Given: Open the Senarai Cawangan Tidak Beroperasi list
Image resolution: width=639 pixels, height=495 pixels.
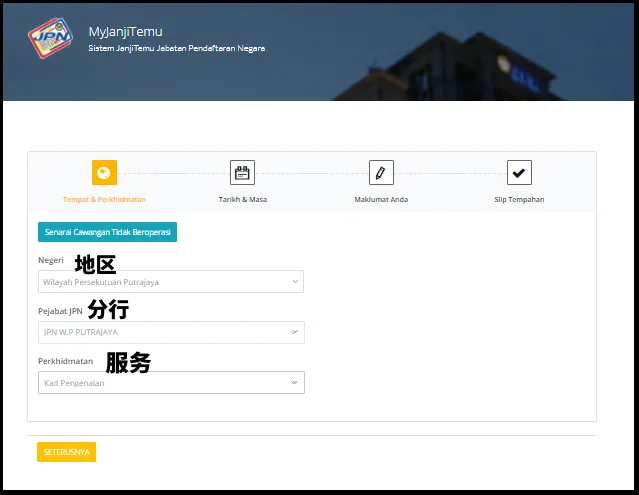Looking at the screenshot, I should [x=107, y=232].
